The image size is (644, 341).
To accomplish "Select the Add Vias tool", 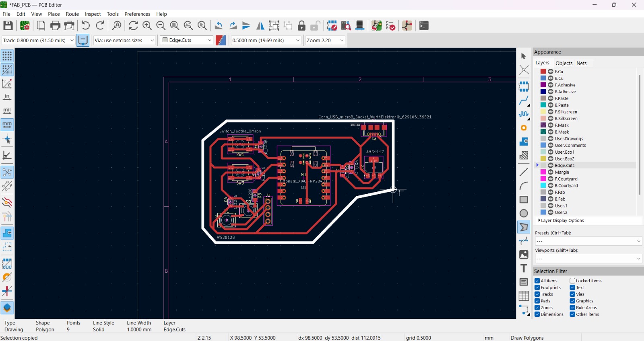I will pyautogui.click(x=524, y=128).
